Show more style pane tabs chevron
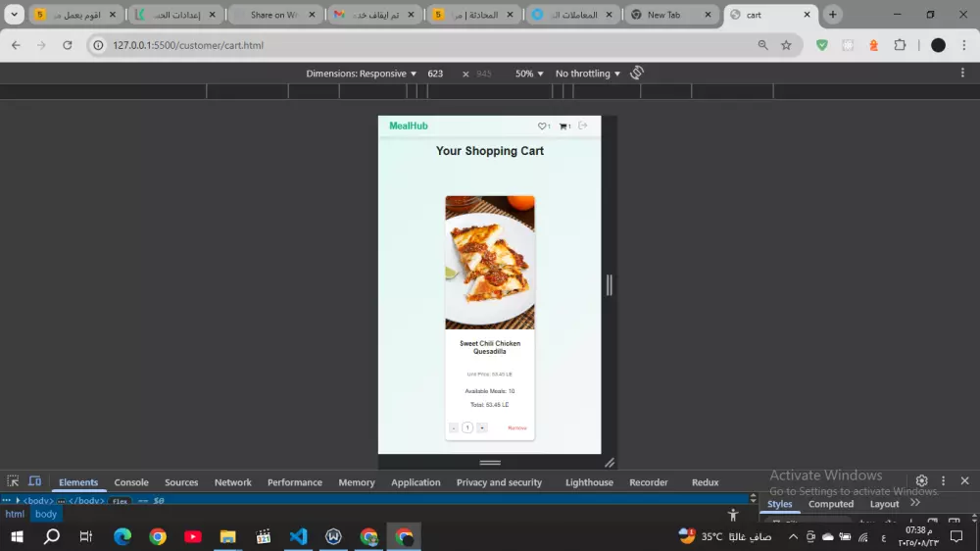 click(915, 502)
